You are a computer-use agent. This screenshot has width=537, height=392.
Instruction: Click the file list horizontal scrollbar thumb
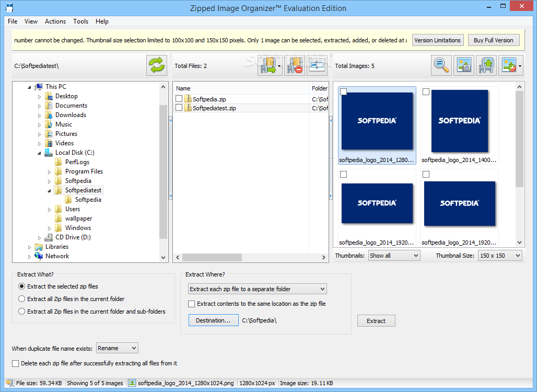[212, 257]
